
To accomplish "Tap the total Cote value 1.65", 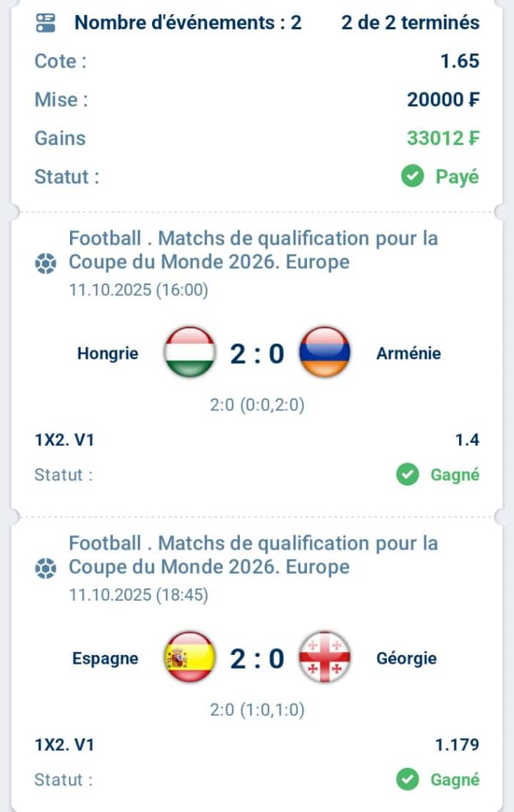I will pyautogui.click(x=460, y=61).
